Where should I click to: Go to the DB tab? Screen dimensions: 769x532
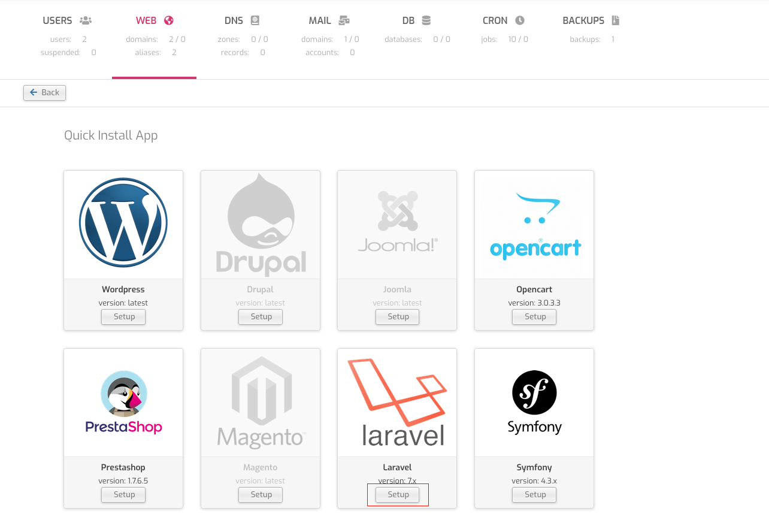click(x=416, y=21)
